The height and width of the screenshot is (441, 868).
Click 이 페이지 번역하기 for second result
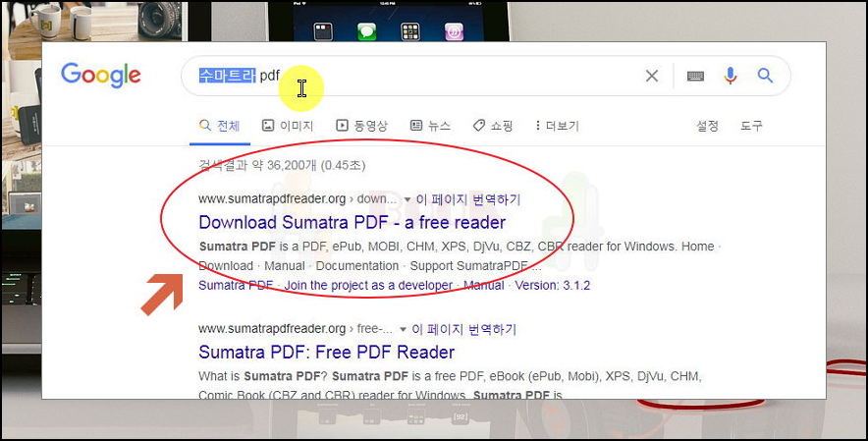click(x=463, y=330)
